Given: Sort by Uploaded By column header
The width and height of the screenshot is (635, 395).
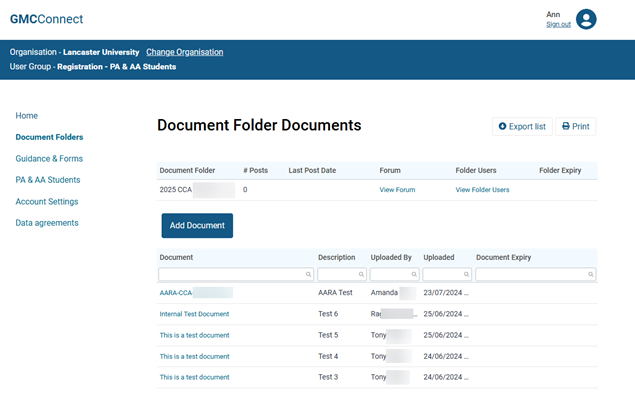Looking at the screenshot, I should (391, 257).
